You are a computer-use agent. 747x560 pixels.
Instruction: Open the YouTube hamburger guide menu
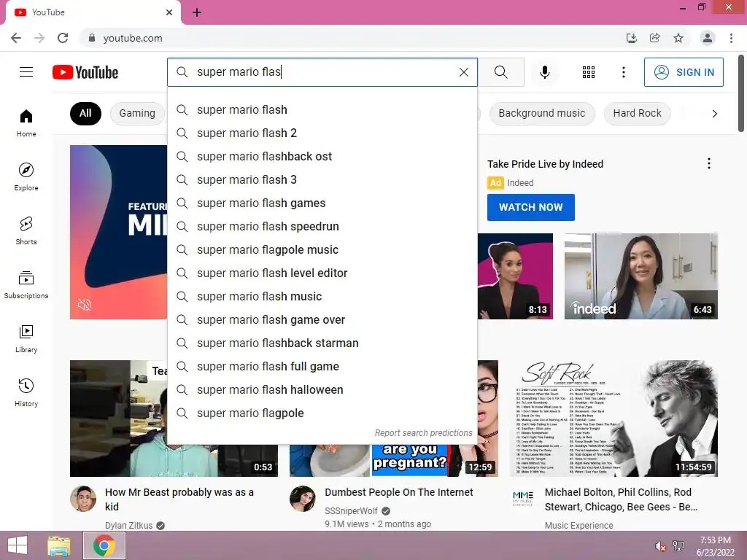click(26, 72)
